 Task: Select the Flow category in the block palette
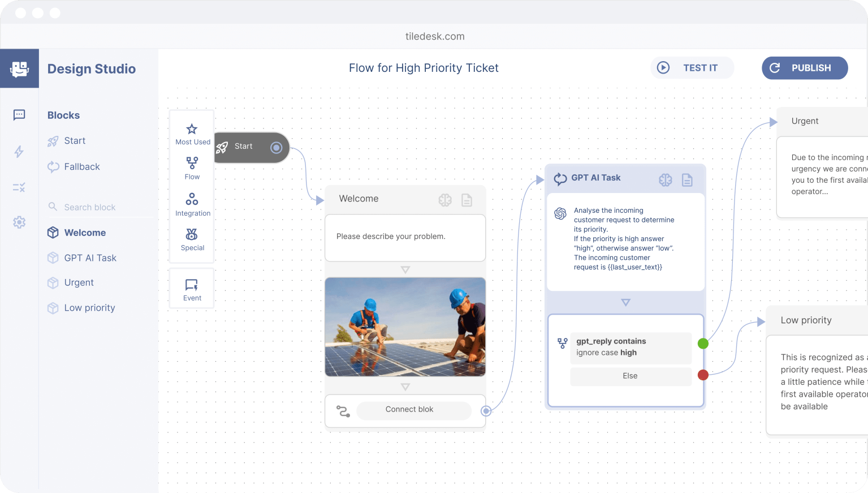[192, 168]
